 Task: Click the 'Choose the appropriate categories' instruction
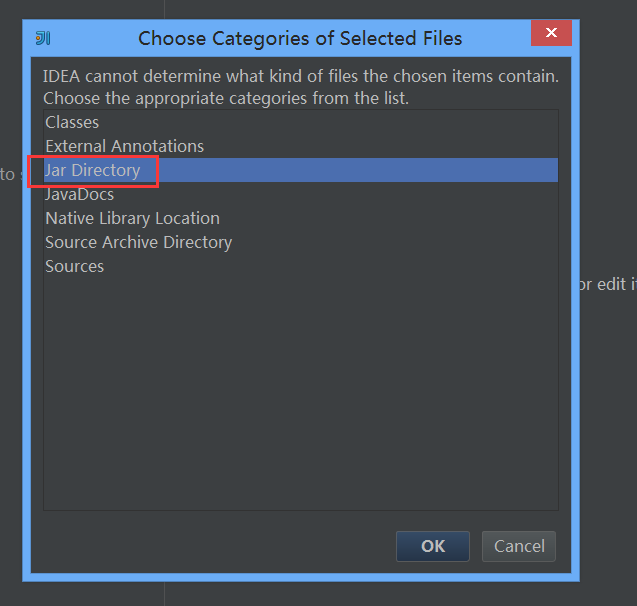pyautogui.click(x=226, y=98)
